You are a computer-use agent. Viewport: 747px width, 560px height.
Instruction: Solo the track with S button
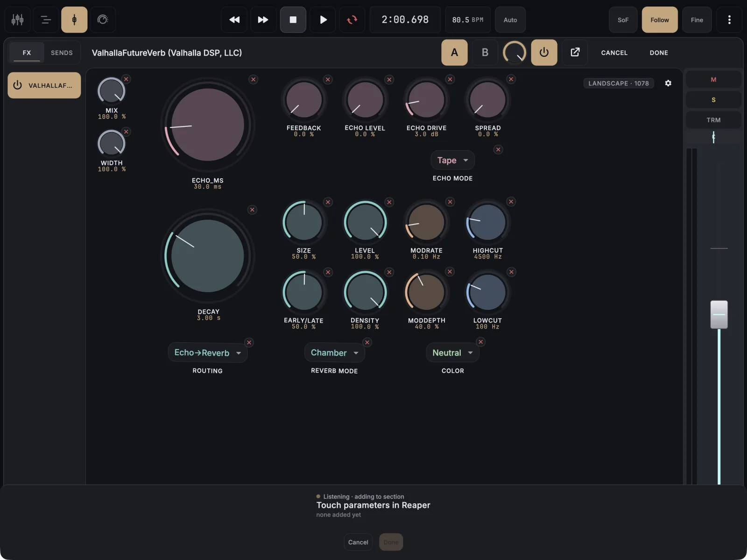click(x=713, y=99)
